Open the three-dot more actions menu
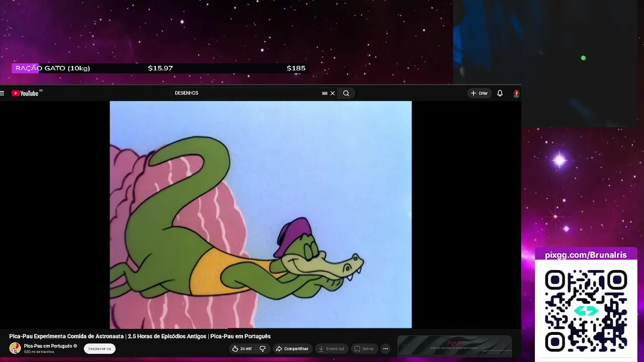Image resolution: width=644 pixels, height=362 pixels. [385, 348]
